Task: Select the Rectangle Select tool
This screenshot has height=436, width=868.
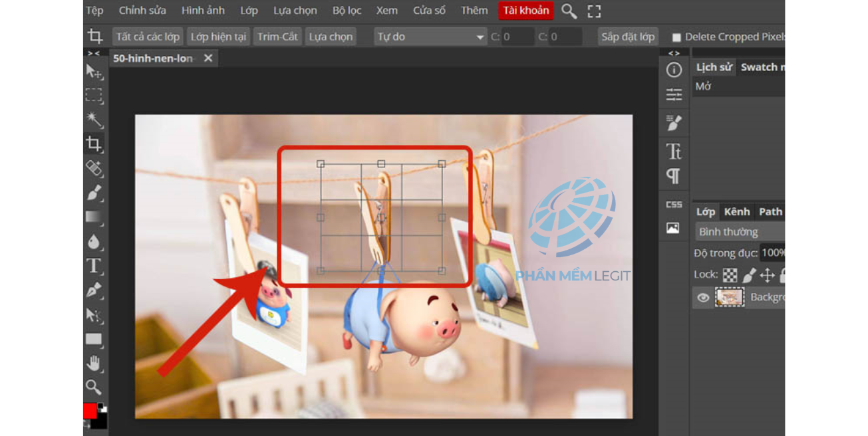Action: pyautogui.click(x=94, y=96)
